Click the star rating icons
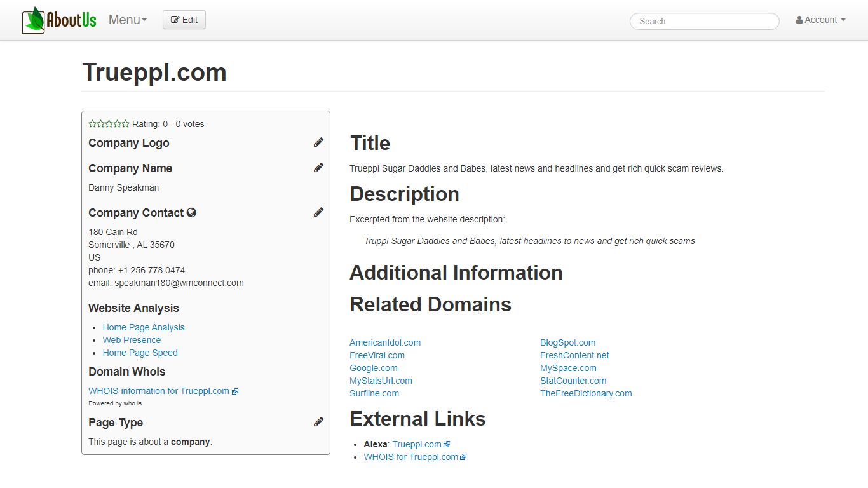The height and width of the screenshot is (488, 868). [109, 124]
